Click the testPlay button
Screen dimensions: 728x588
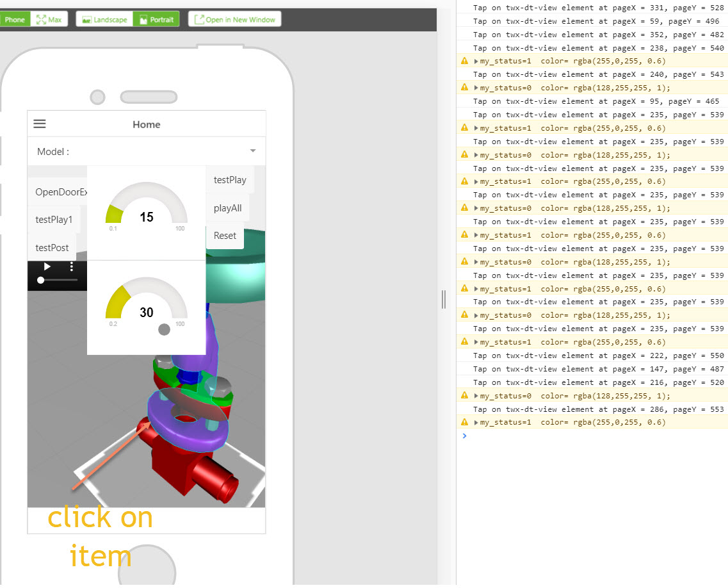229,180
